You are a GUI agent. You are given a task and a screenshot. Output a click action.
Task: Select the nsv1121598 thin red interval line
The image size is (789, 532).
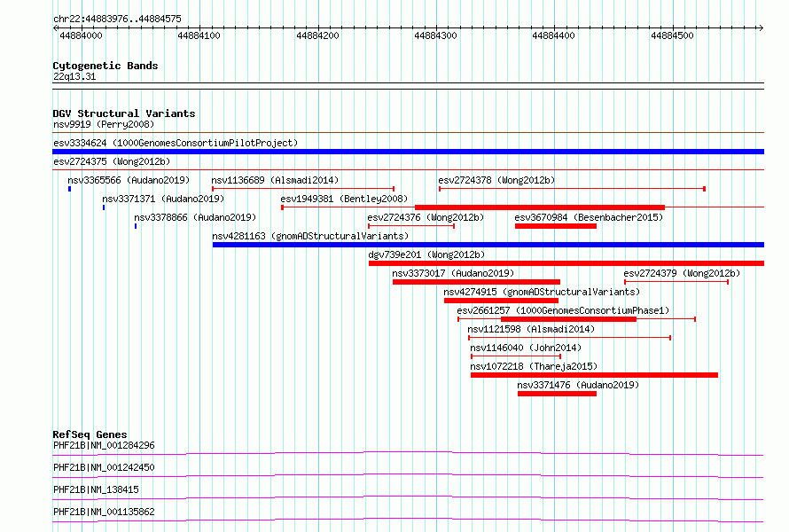[x=570, y=338]
